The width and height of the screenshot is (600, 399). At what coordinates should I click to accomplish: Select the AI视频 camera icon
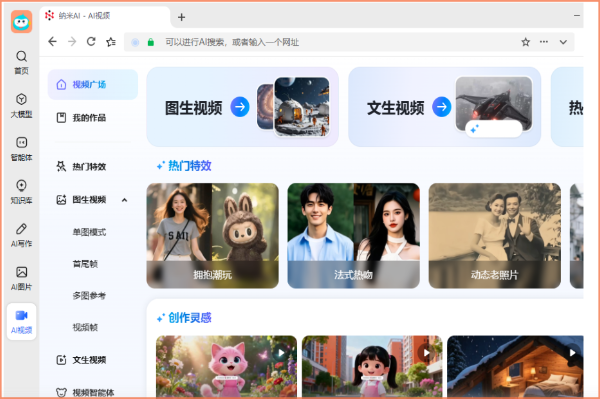pyautogui.click(x=21, y=316)
